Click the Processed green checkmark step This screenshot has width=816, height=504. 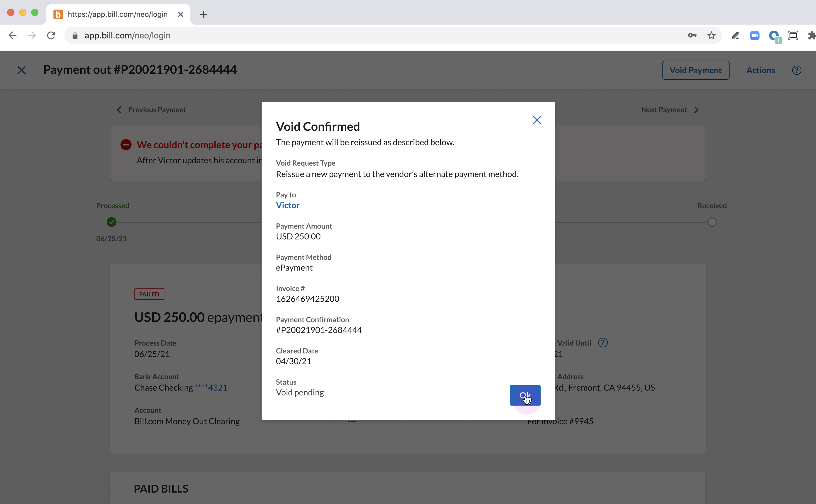(x=112, y=222)
